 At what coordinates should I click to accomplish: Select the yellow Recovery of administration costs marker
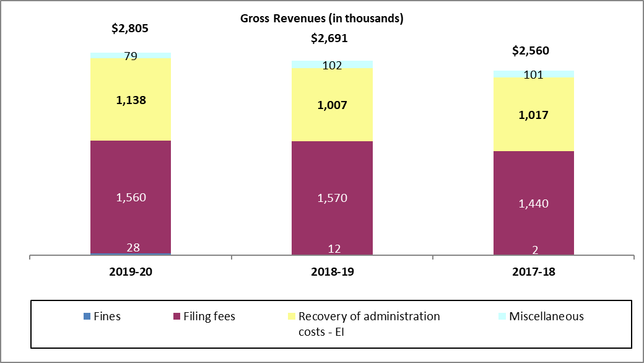291,316
